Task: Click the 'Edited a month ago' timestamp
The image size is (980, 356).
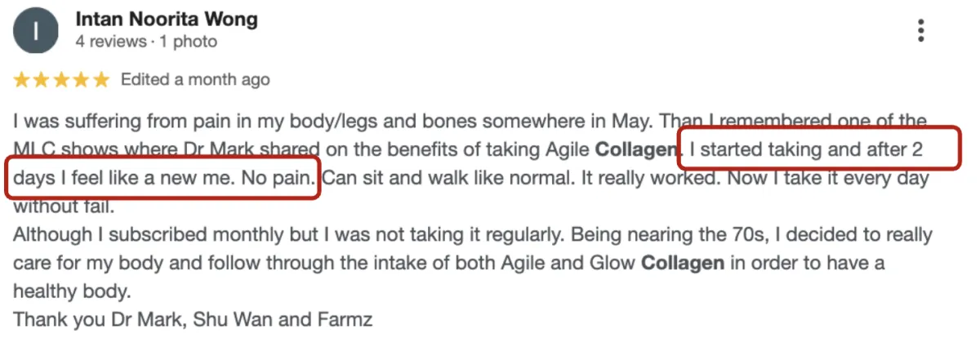Action: coord(195,80)
